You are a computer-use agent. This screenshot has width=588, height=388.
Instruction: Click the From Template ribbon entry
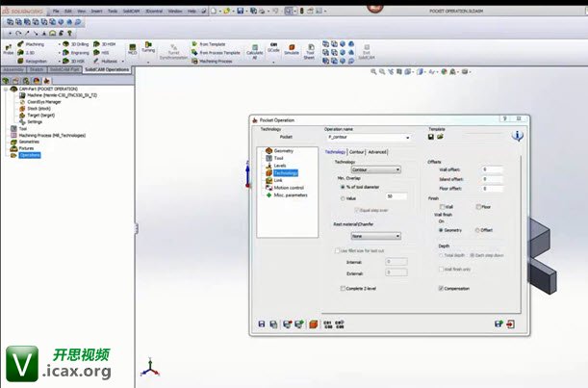pos(209,44)
